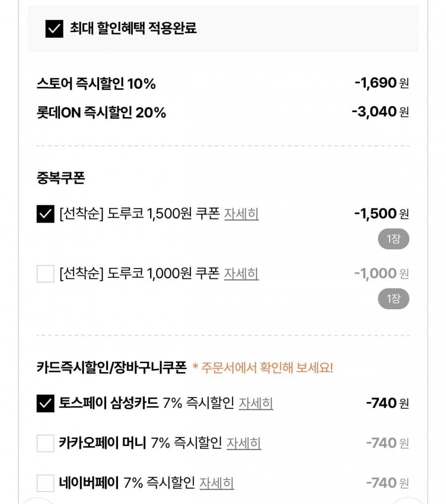Open 자세히 for 도루코 1,500원 쿠폰
This screenshot has width=446, height=504.
241,214
